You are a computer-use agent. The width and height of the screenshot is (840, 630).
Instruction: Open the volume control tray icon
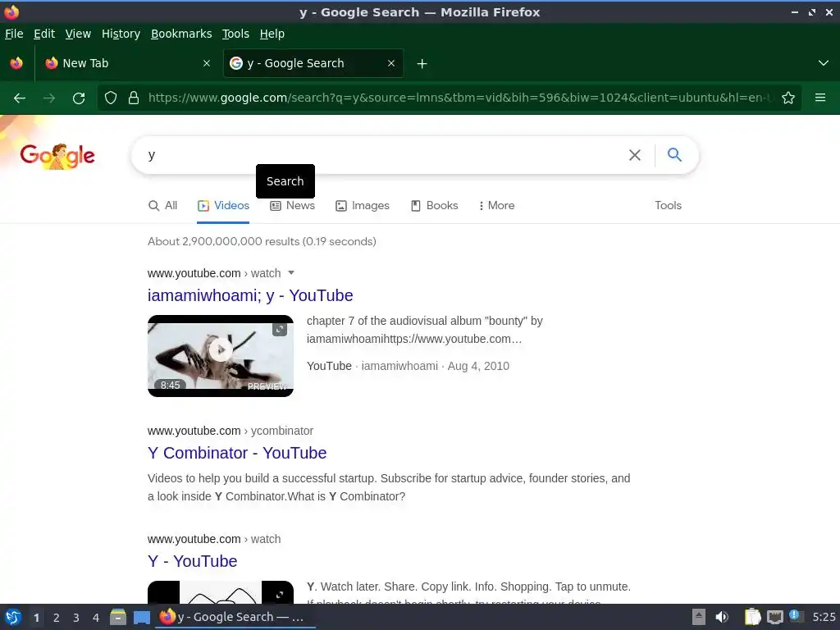pyautogui.click(x=722, y=617)
